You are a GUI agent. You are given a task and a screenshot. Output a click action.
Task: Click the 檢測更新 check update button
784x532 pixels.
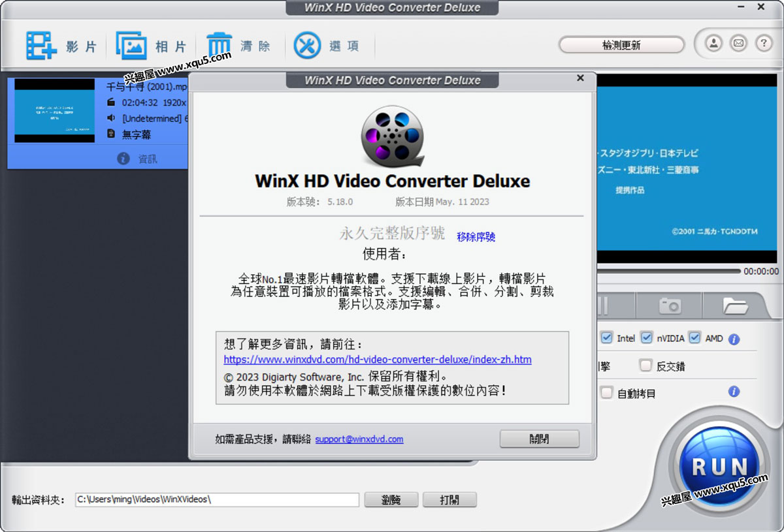(621, 45)
